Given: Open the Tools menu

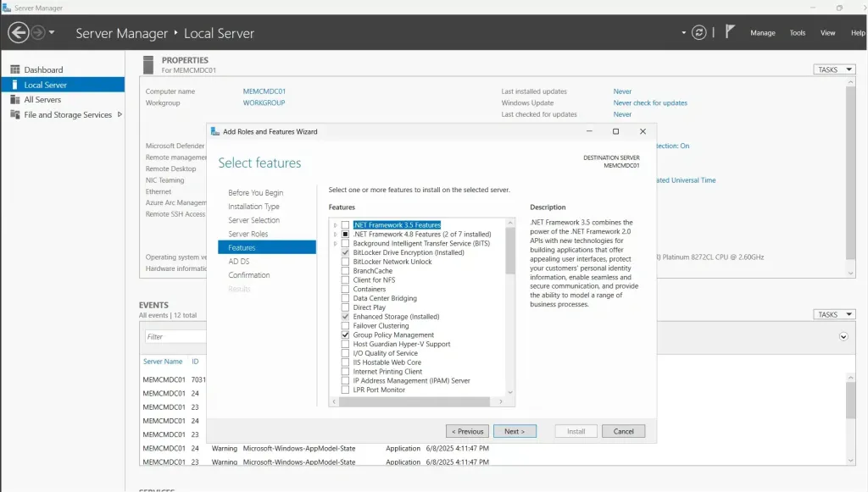Looking at the screenshot, I should (797, 33).
